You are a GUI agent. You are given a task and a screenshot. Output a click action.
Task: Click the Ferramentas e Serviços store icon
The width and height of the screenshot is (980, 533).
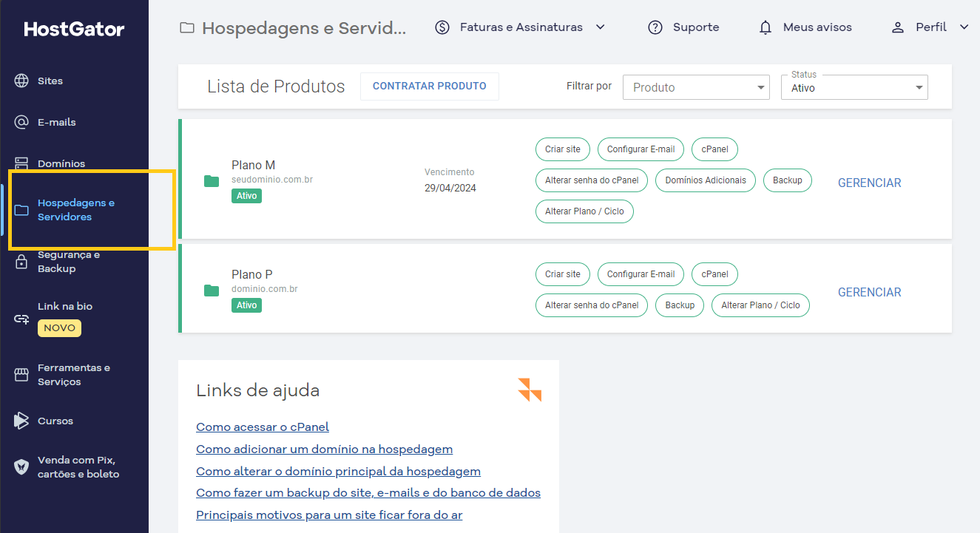click(x=21, y=375)
